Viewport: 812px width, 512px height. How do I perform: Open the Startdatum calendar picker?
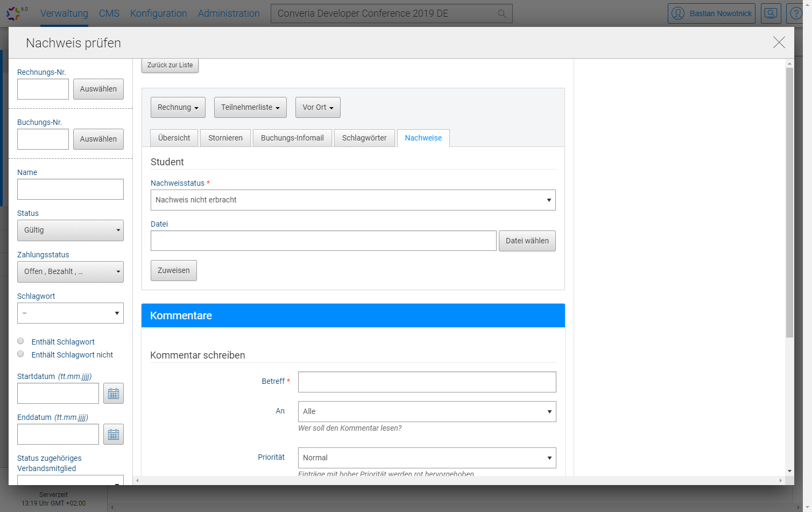click(114, 394)
